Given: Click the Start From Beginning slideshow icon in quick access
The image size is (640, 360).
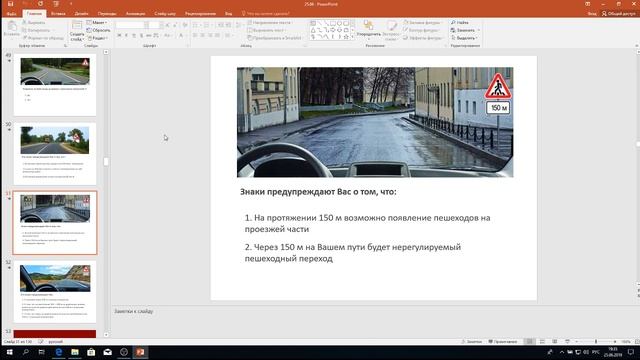Looking at the screenshot, I should pos(56,4).
